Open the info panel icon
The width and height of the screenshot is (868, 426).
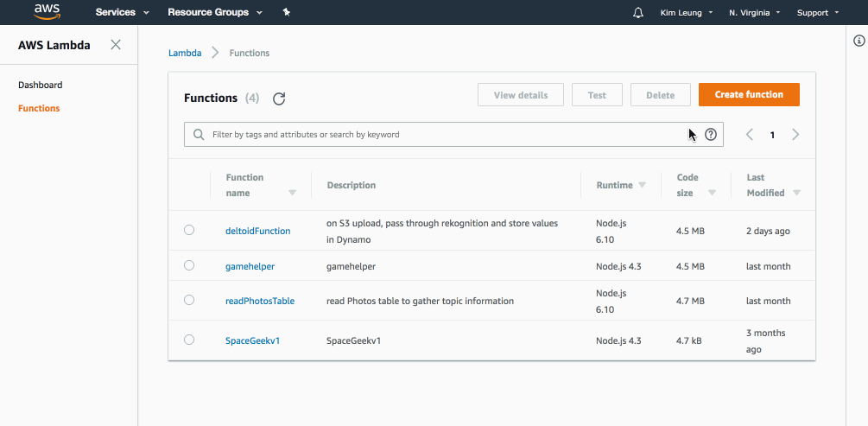[x=859, y=41]
